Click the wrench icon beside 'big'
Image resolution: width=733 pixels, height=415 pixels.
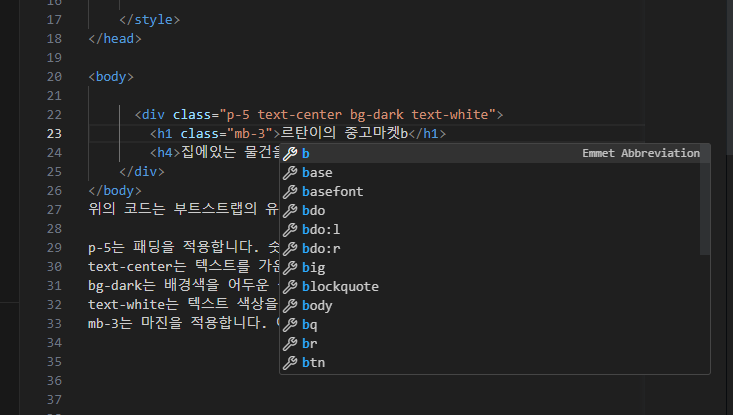(290, 267)
